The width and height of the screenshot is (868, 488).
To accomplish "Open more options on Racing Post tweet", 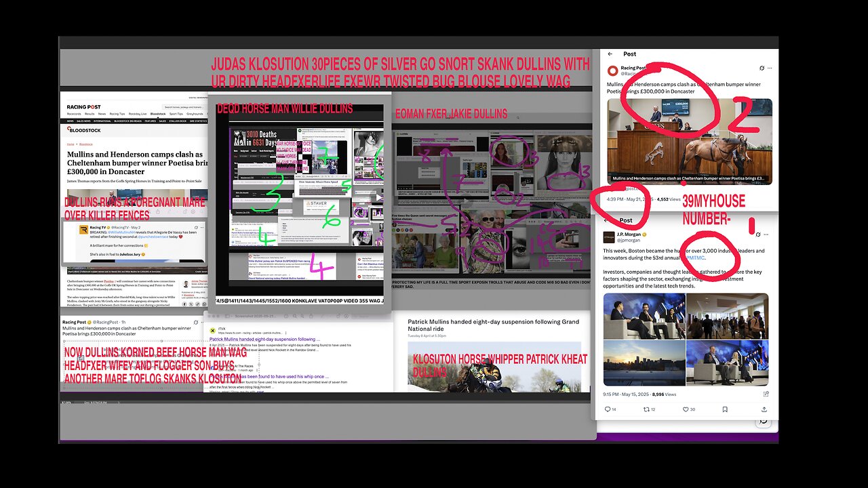I will click(x=770, y=68).
